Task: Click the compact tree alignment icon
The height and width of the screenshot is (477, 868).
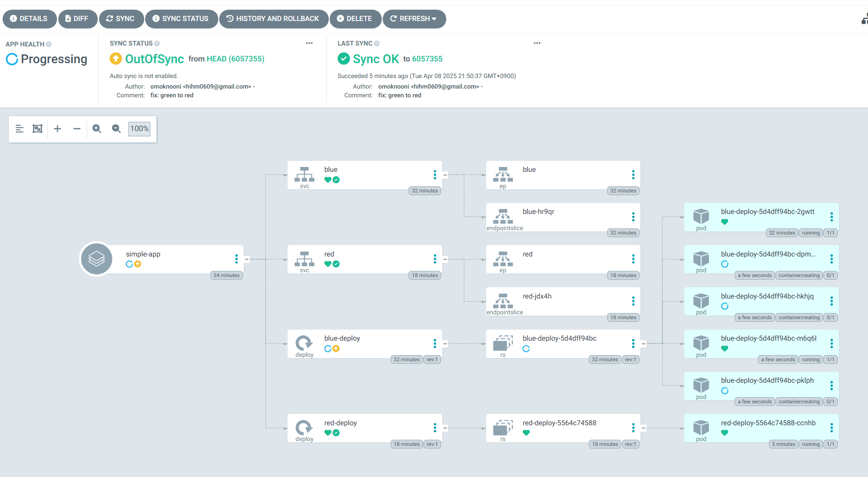Action: [19, 128]
